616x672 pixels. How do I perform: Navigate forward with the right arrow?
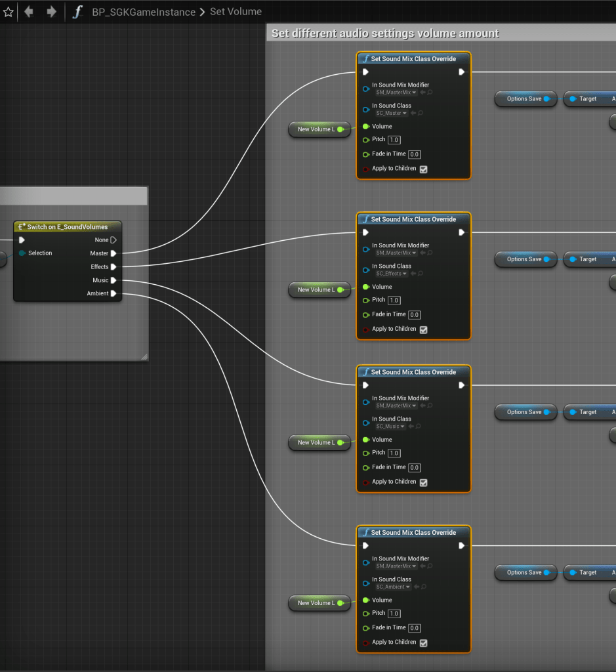51,12
